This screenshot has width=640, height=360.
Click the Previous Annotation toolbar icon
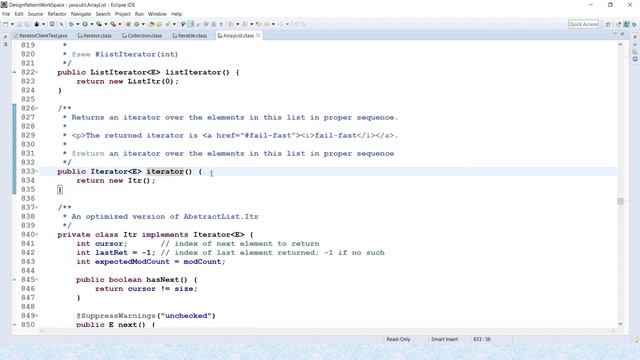click(x=244, y=24)
